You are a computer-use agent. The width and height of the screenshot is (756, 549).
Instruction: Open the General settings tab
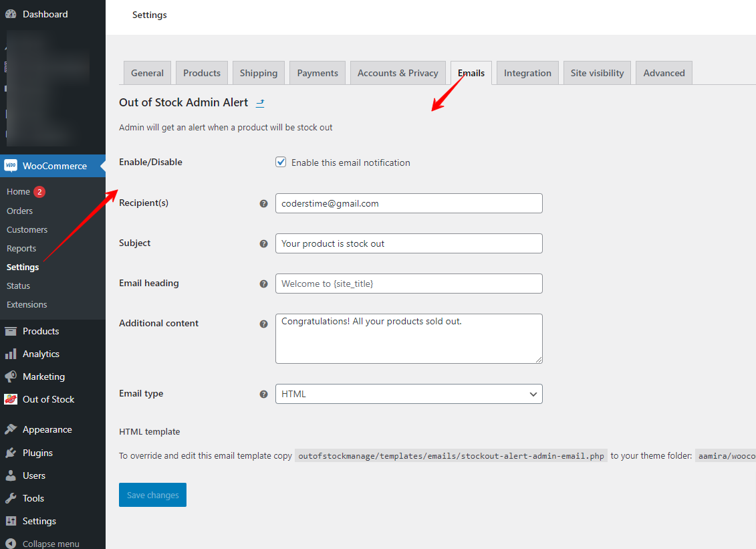click(x=147, y=73)
